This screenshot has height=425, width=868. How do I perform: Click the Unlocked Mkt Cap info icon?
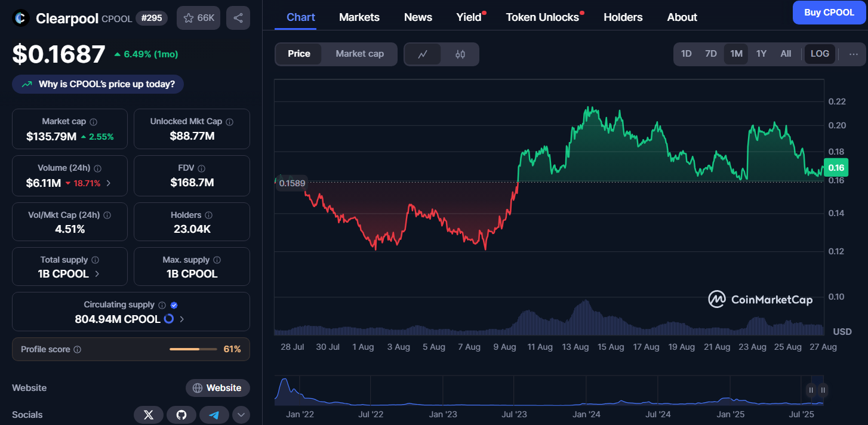pyautogui.click(x=230, y=122)
